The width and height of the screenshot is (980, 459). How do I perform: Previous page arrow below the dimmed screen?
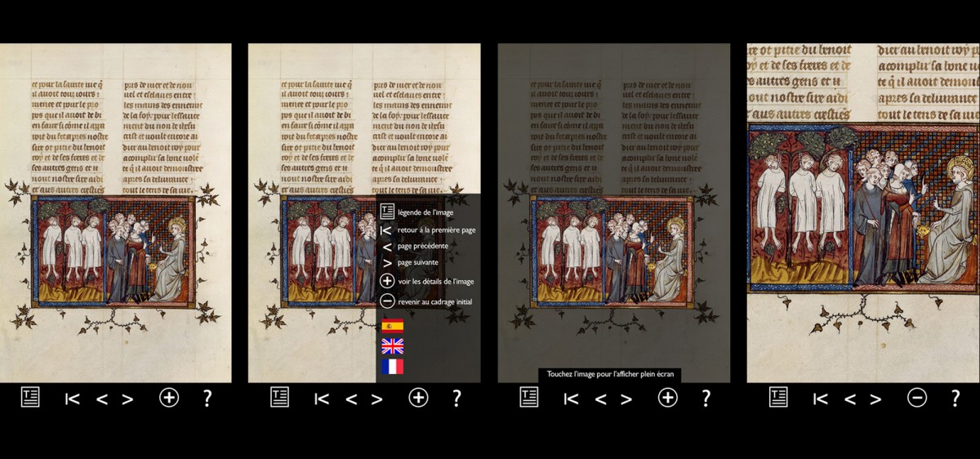point(601,399)
